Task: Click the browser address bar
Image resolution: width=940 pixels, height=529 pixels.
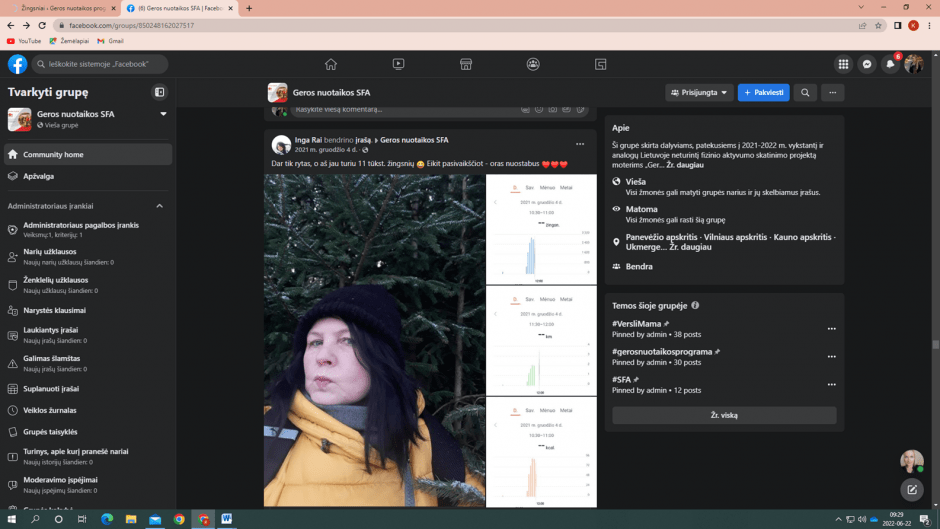Action: 456,25
